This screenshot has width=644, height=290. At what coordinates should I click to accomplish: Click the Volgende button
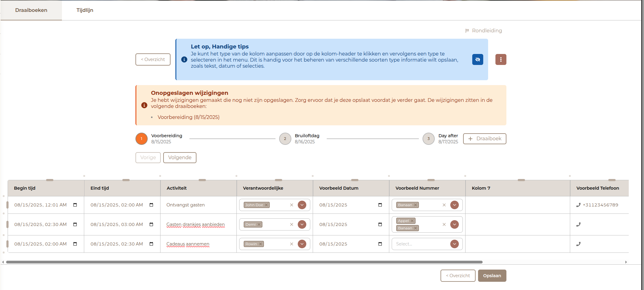point(180,158)
